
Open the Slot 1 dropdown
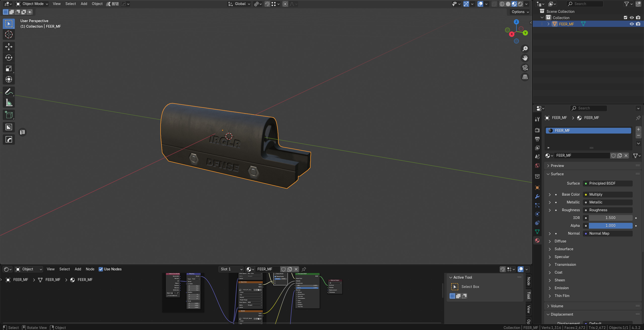tap(231, 269)
